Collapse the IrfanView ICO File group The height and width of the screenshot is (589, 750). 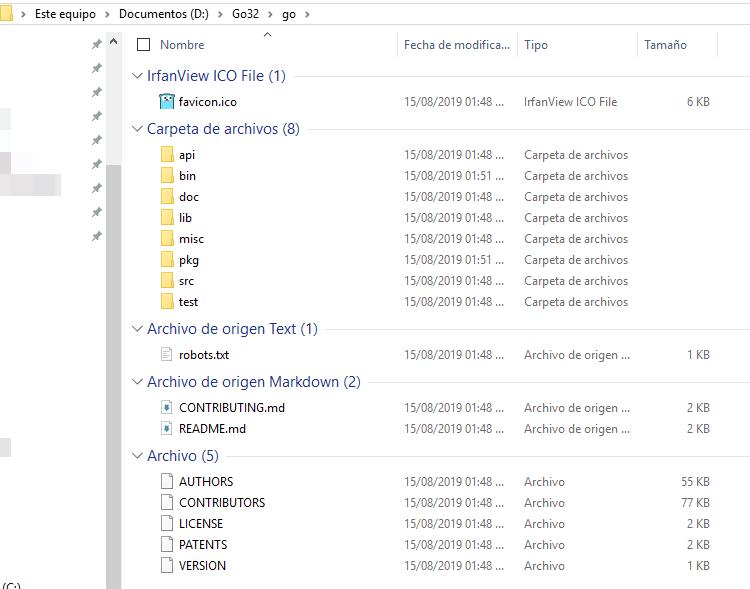[x=137, y=76]
